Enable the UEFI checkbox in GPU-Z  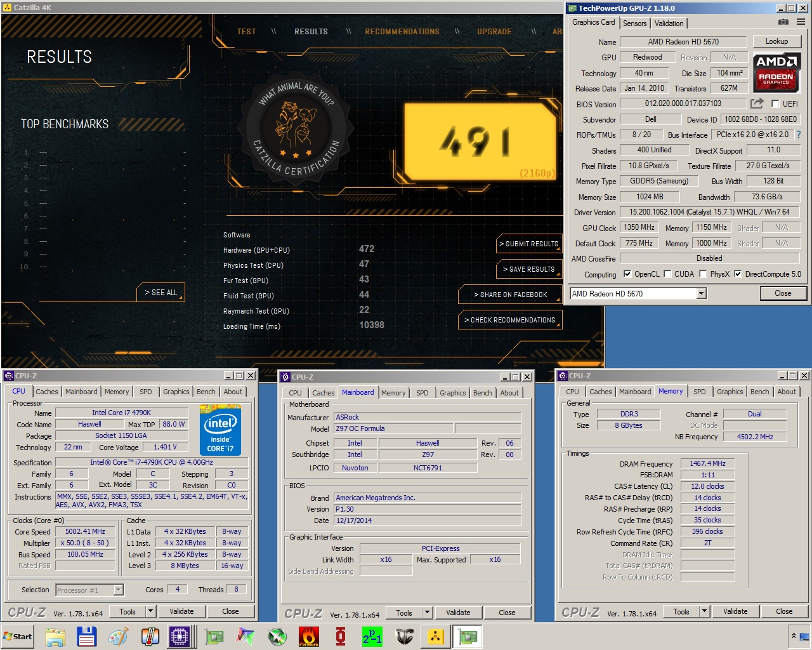coord(775,103)
